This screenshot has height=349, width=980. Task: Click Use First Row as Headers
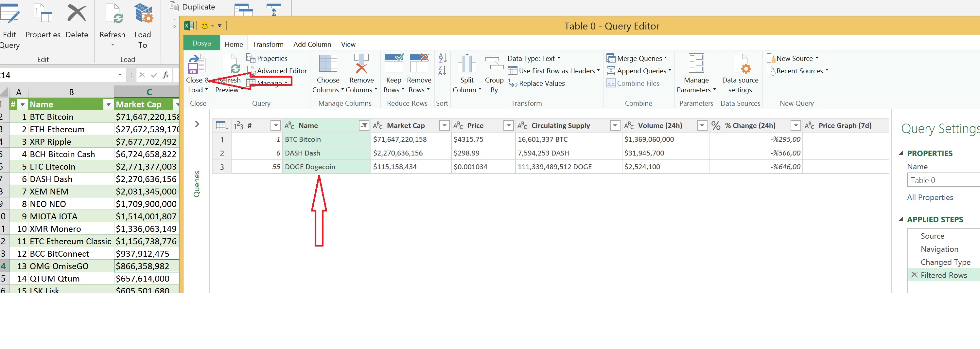coord(553,71)
